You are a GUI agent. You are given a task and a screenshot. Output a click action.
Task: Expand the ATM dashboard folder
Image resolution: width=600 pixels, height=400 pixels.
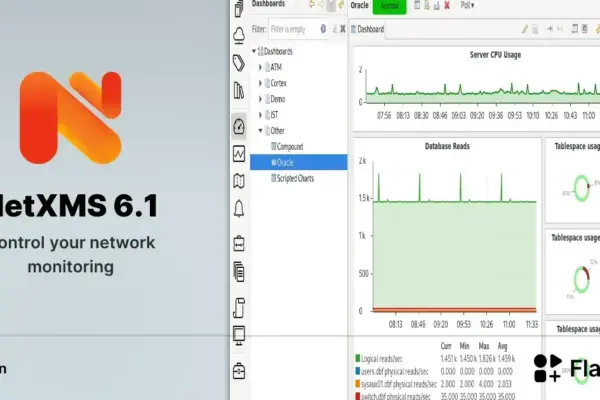tap(260, 67)
